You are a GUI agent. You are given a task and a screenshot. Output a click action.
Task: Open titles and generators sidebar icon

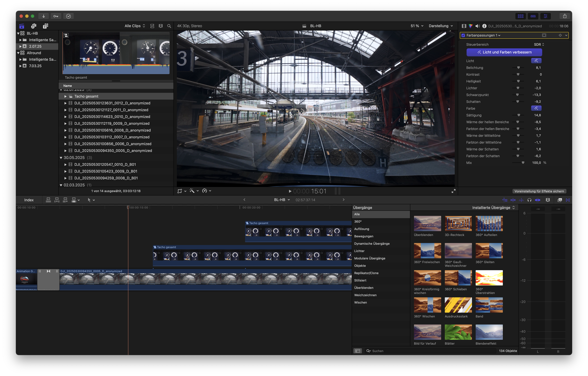click(x=45, y=26)
